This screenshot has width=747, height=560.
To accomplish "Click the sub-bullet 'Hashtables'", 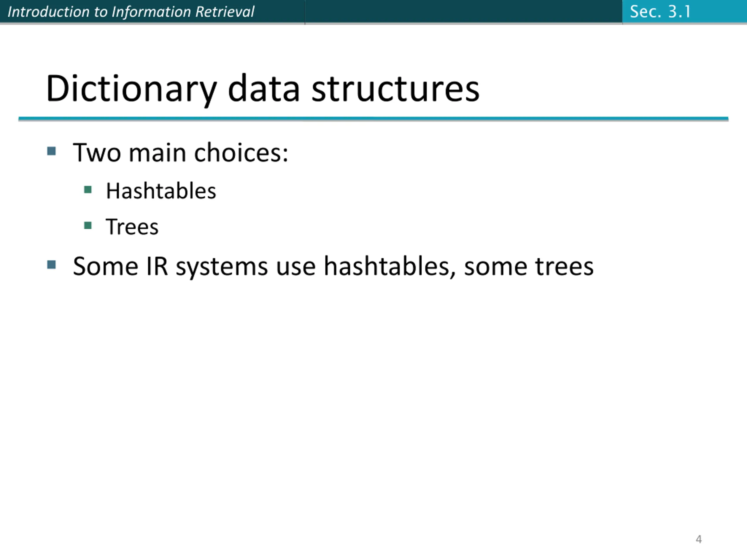I will point(161,191).
